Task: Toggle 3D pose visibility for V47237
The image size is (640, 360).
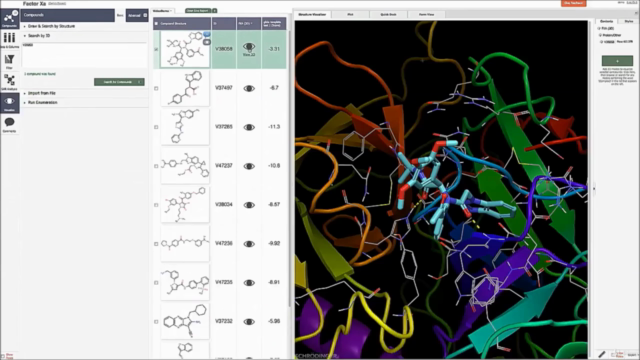Action: click(249, 166)
